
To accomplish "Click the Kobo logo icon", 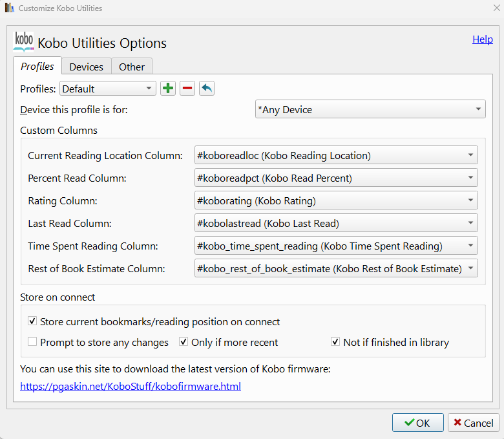I will click(x=23, y=42).
